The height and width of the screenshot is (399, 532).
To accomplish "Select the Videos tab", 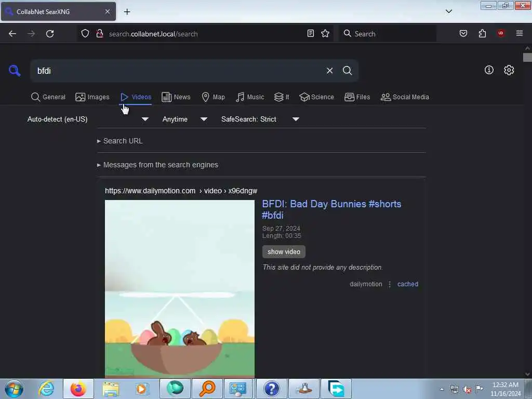I will click(136, 97).
